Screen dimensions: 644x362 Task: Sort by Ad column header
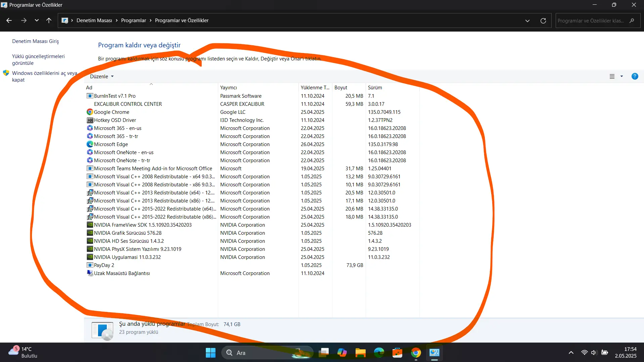point(151,88)
